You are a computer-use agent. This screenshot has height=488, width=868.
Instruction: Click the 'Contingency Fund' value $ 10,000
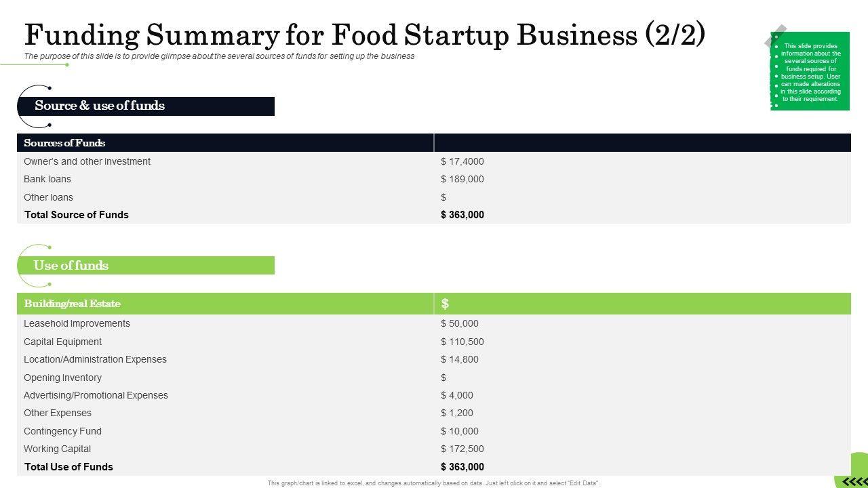tap(460, 431)
